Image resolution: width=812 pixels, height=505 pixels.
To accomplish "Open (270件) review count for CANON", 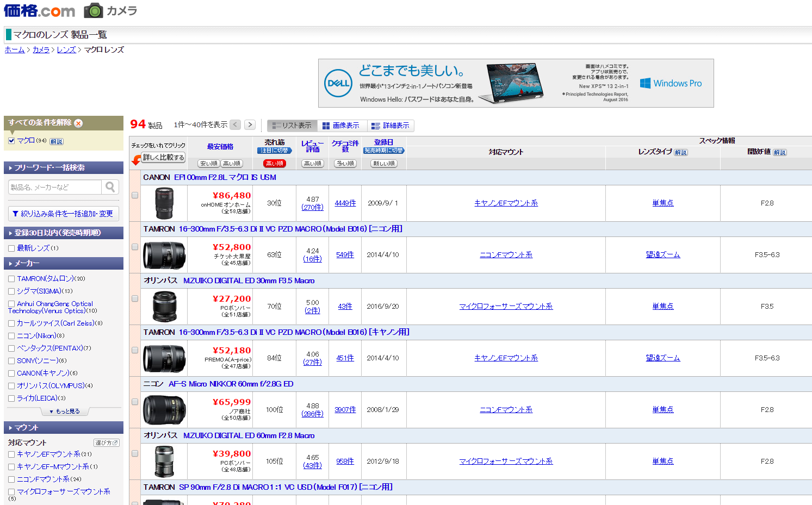I will point(313,208).
